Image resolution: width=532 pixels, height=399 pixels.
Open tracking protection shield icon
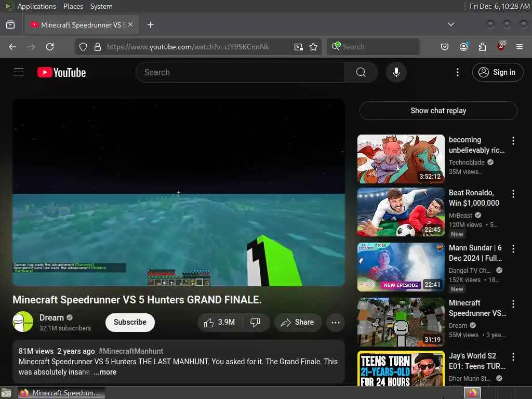coord(83,47)
